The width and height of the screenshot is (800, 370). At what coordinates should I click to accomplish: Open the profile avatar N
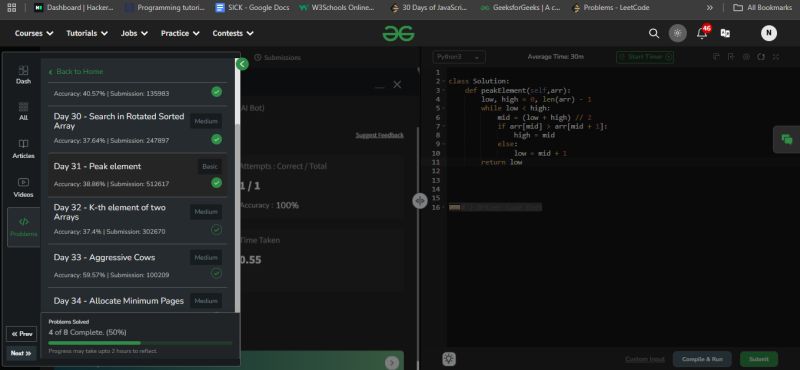(x=768, y=33)
